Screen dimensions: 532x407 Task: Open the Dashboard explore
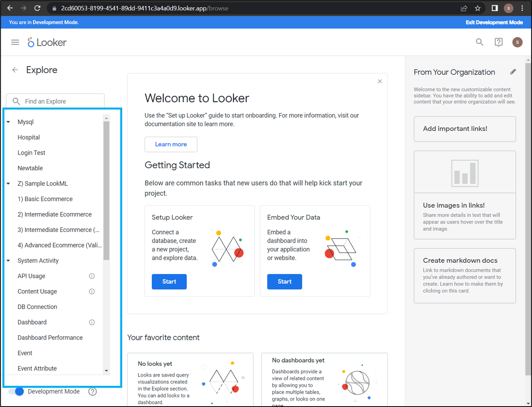(x=32, y=322)
